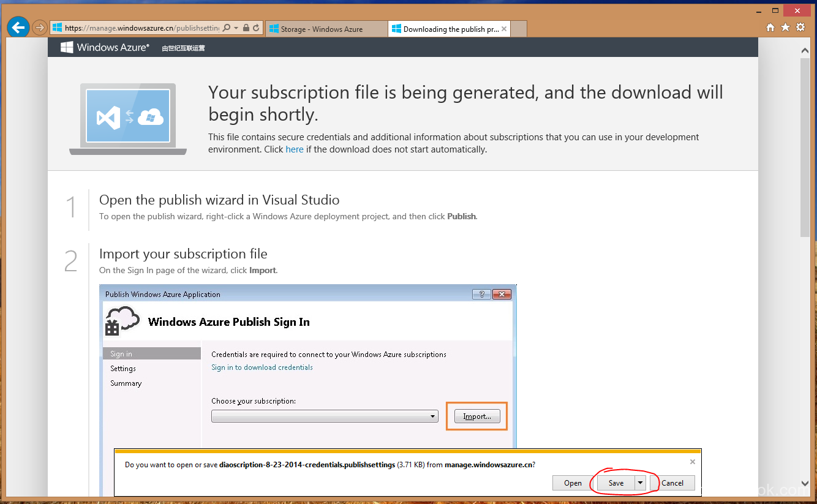Maximize the browser window
Screen dimensions: 817x504
point(775,10)
